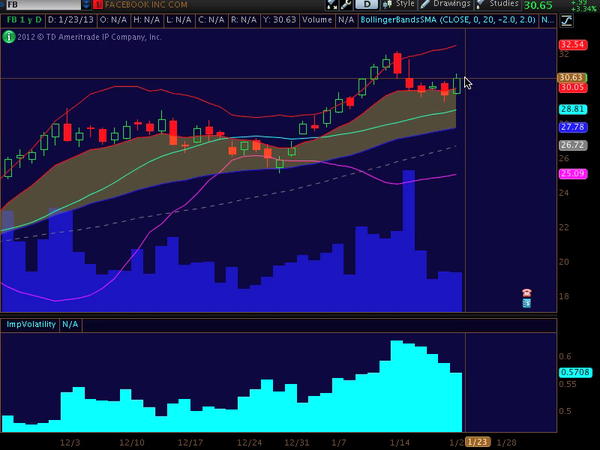Click the blue dividend marker icon on chart
This screenshot has height=450, width=600.
click(527, 303)
